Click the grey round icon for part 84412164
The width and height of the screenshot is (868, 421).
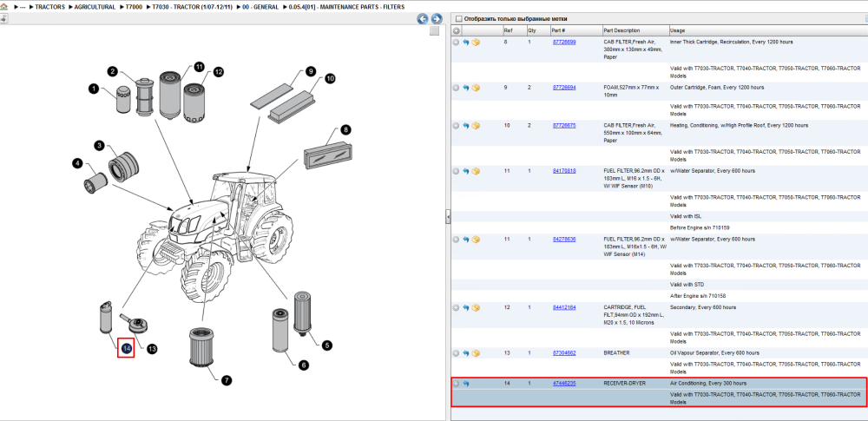(x=456, y=307)
